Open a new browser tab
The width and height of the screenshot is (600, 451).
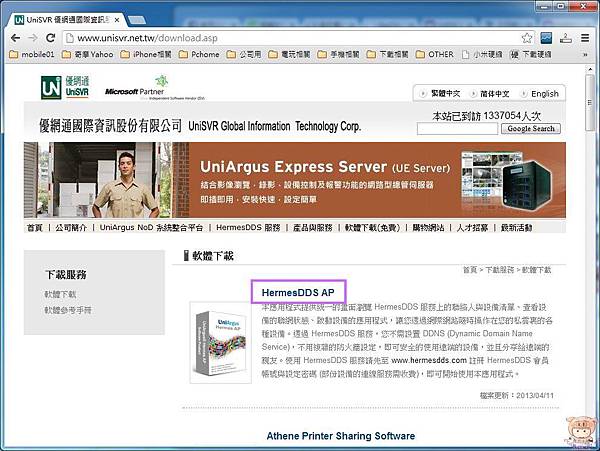[x=137, y=20]
